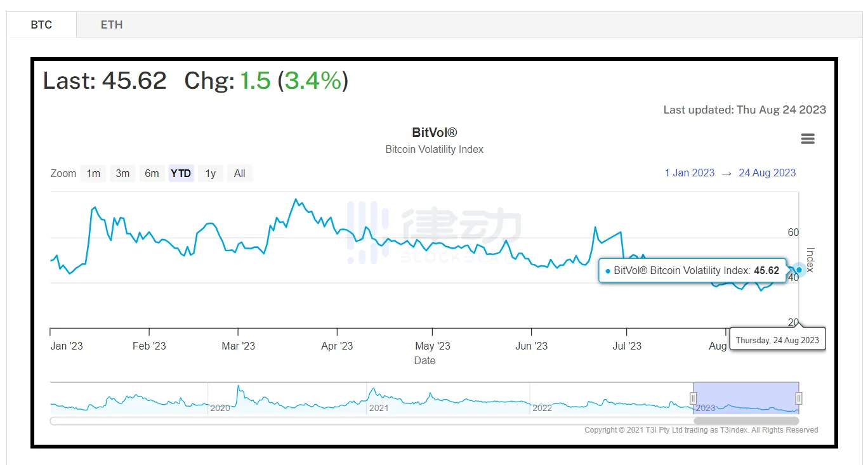
Task: Switch zoom to 1y
Action: pos(211,173)
